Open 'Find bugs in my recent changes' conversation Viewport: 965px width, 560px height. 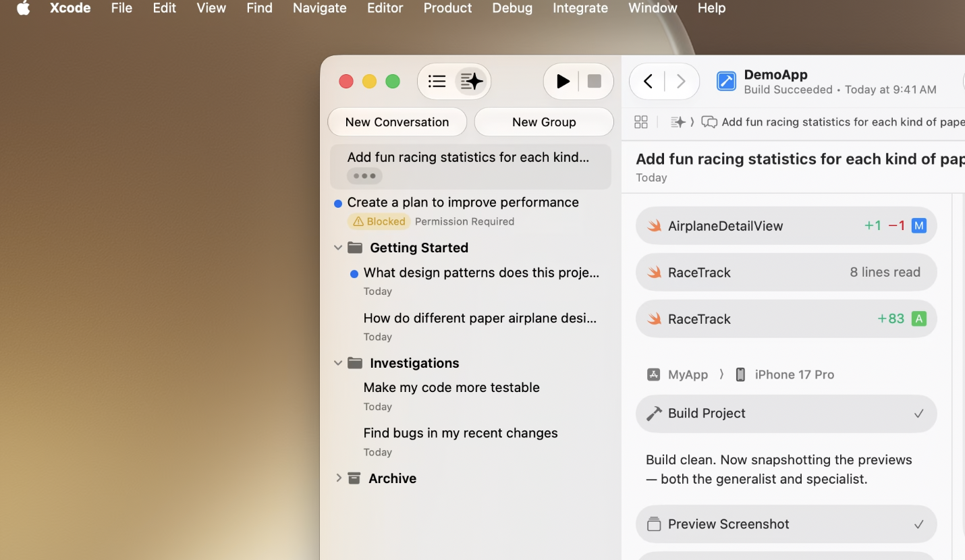470,441
